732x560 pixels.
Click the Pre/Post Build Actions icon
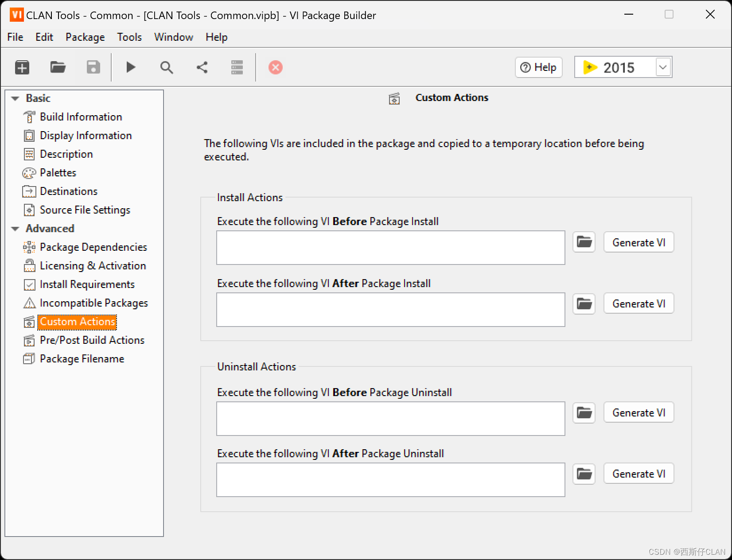pyautogui.click(x=29, y=340)
